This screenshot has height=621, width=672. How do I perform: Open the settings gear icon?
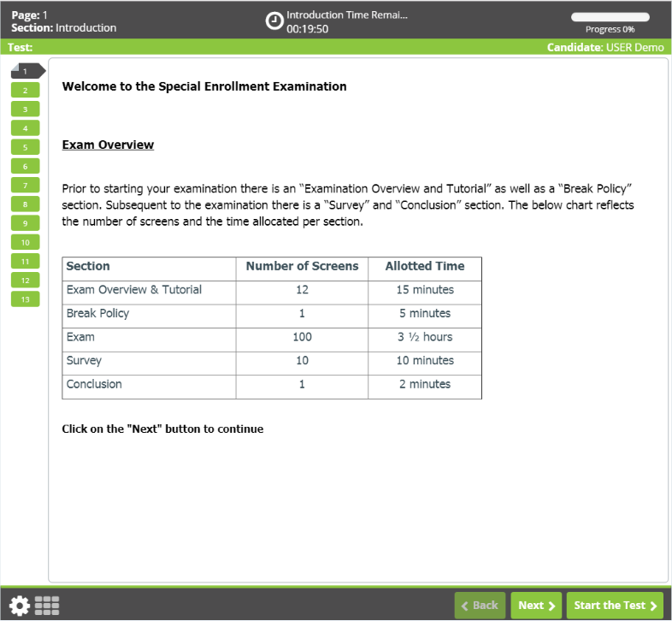(x=19, y=606)
